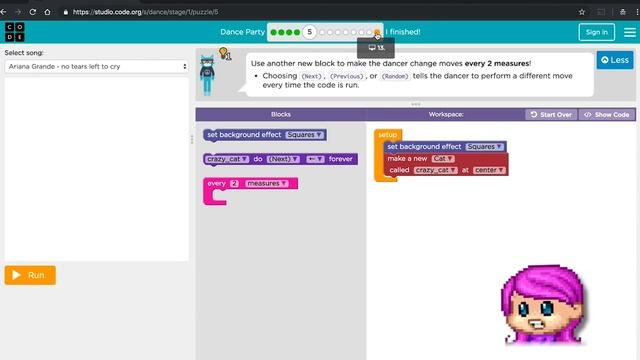
Task: Open crazy_cat dropdown in workspace called block
Action: (436, 170)
